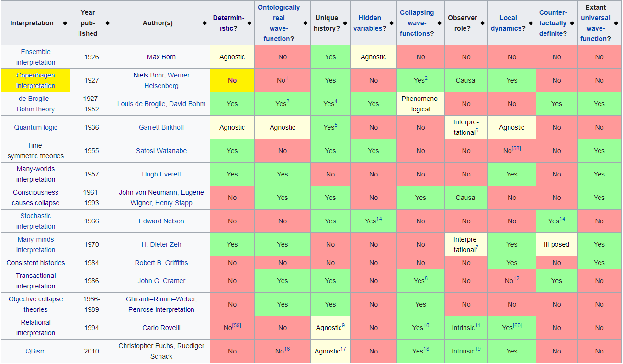Go to Max Born's page
This screenshot has height=364, width=623.
pos(161,57)
